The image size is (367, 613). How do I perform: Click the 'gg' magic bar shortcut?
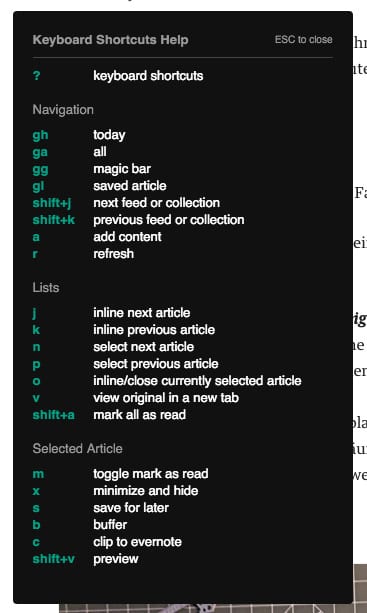pos(40,169)
